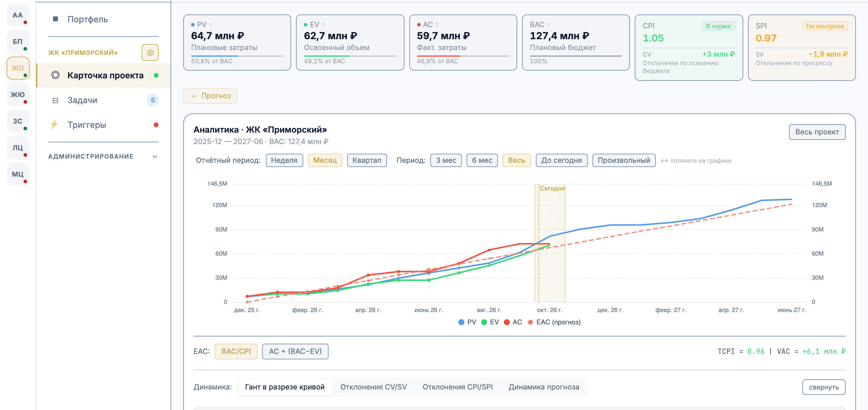Click the Портфель square icon
Viewport: 868px width, 410px height.
pos(55,19)
